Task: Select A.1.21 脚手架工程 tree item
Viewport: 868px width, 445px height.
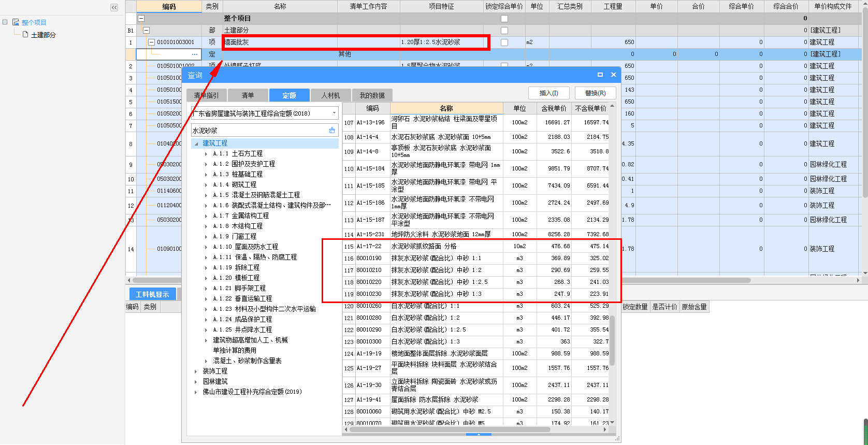Action: point(239,289)
